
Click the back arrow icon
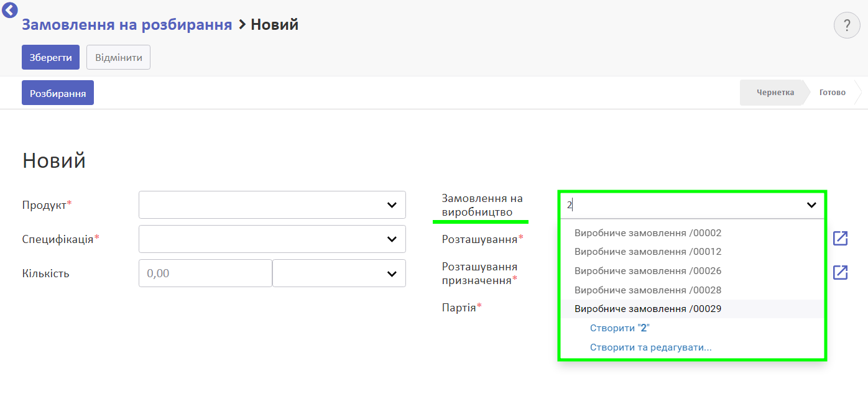click(10, 9)
